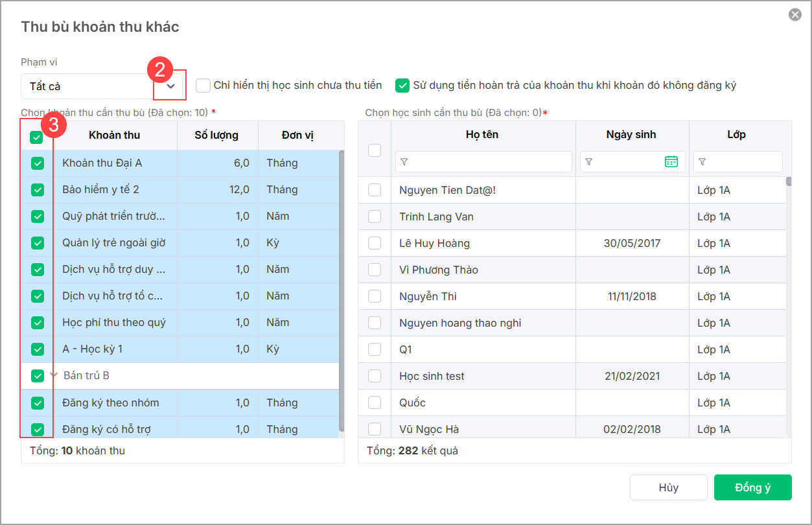
Task: Confirm with the Đồng ý button
Action: point(752,487)
